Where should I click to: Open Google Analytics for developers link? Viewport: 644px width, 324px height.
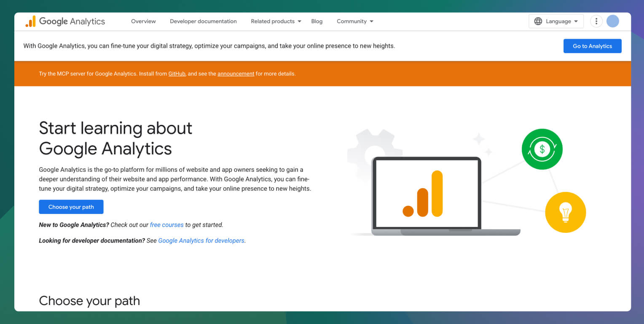coord(201,240)
